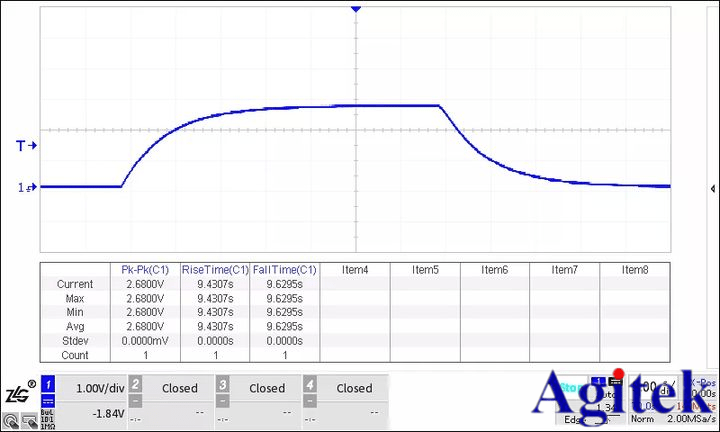Select the Pk-Pk(C1) measurement column
The image size is (720, 432).
145,270
